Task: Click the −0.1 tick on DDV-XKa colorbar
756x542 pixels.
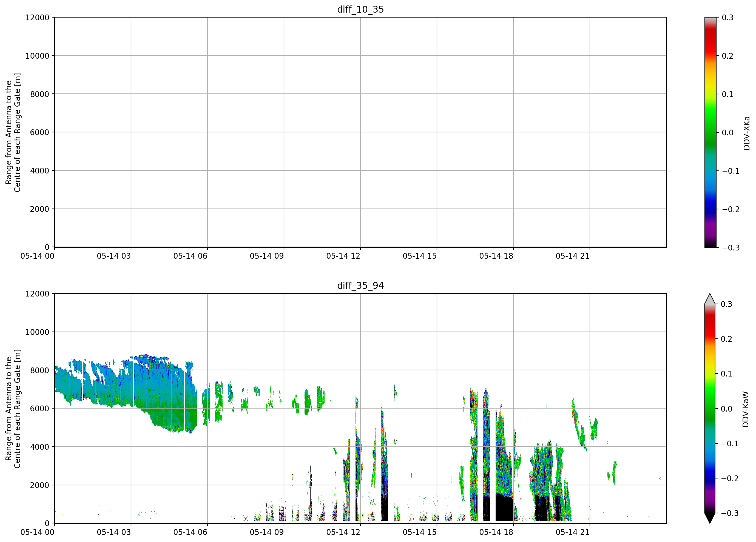Action: click(x=731, y=171)
